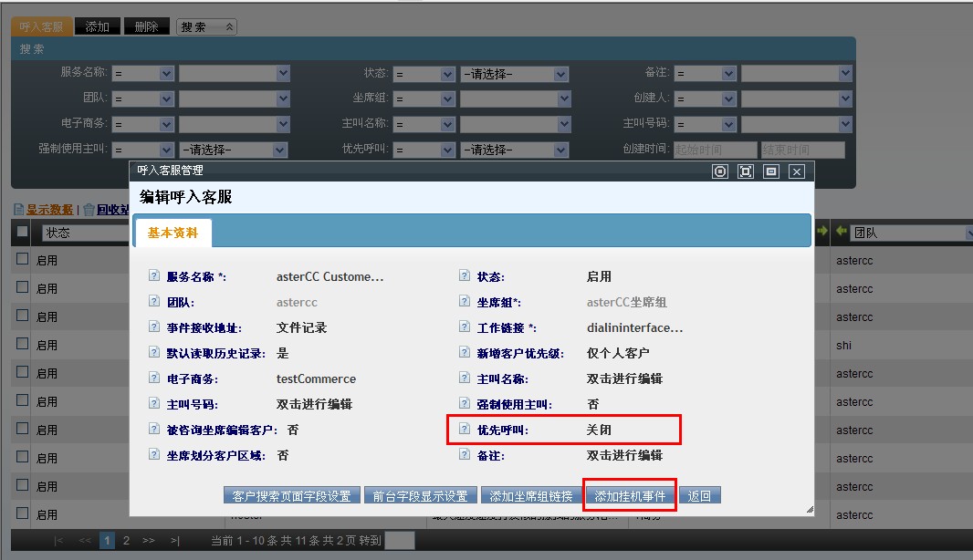Click help icon next to 状态 field
The width and height of the screenshot is (973, 560).
[464, 276]
